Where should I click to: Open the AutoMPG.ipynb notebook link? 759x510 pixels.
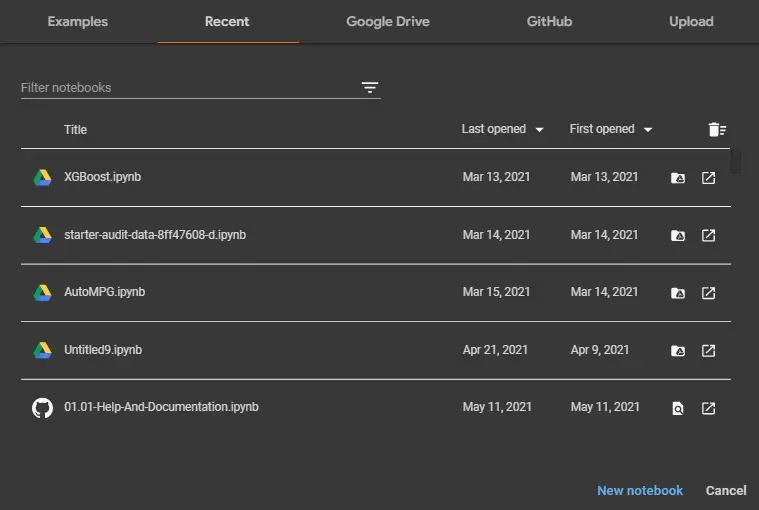tap(105, 292)
